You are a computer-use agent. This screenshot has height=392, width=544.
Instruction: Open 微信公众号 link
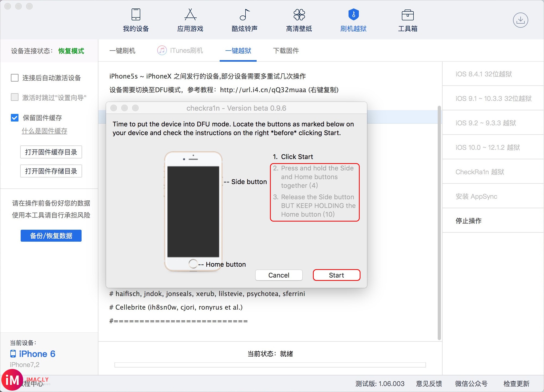471,384
